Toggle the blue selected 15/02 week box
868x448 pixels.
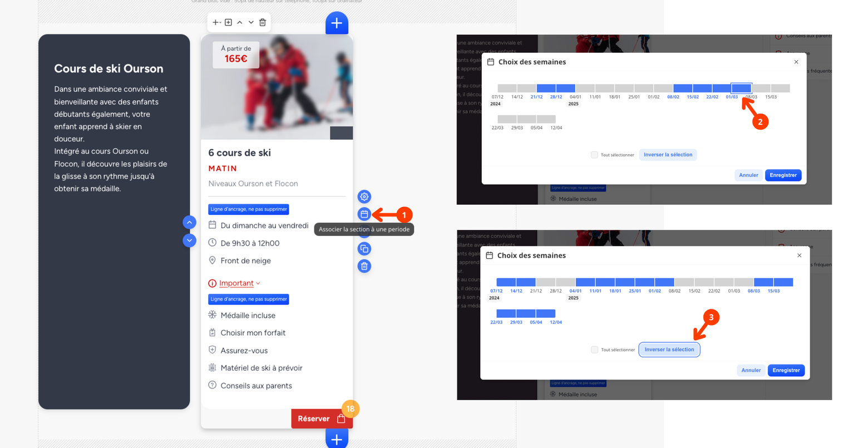point(702,88)
